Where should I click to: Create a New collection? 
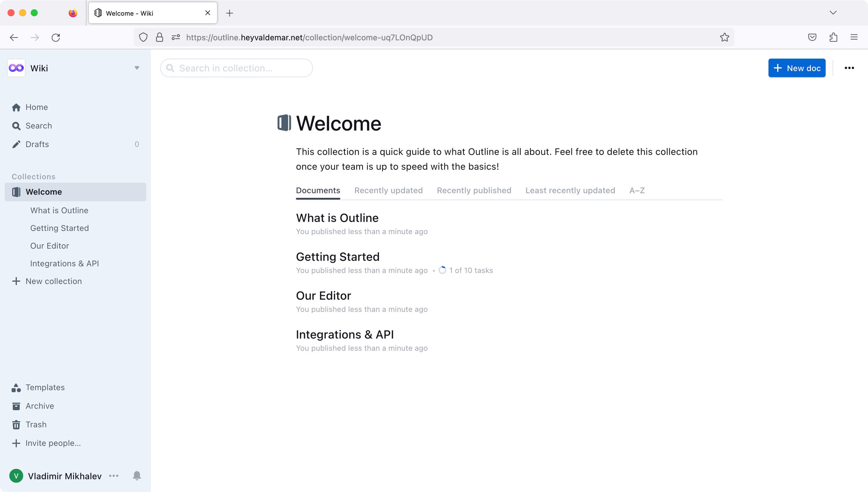[x=47, y=281]
